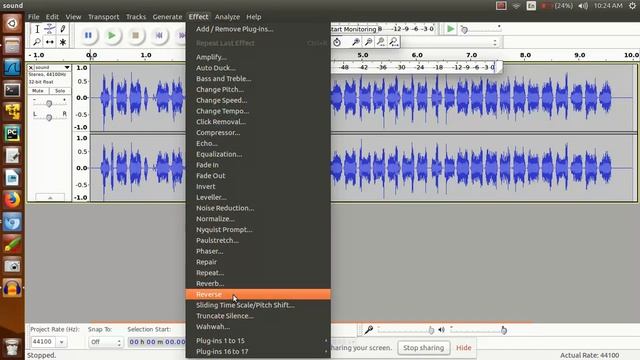Click the Zoom Out magnifier icon
The image size is (640, 360).
point(369,42)
